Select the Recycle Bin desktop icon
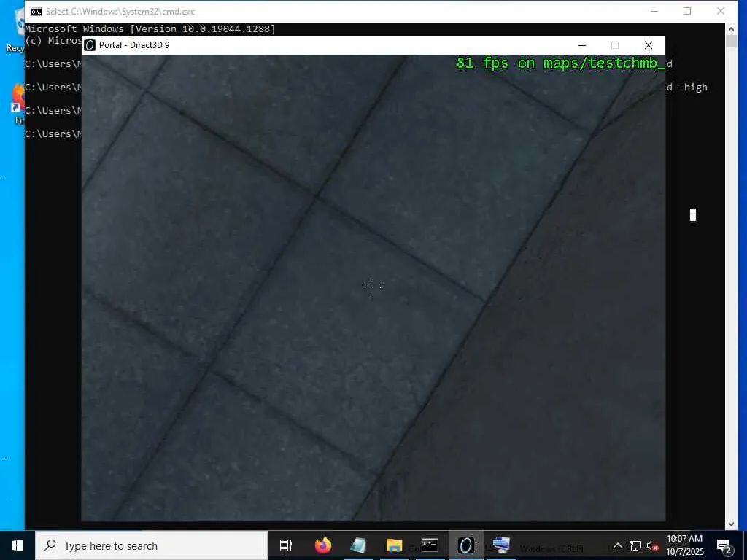Screen dimensions: 747x560 (18, 31)
